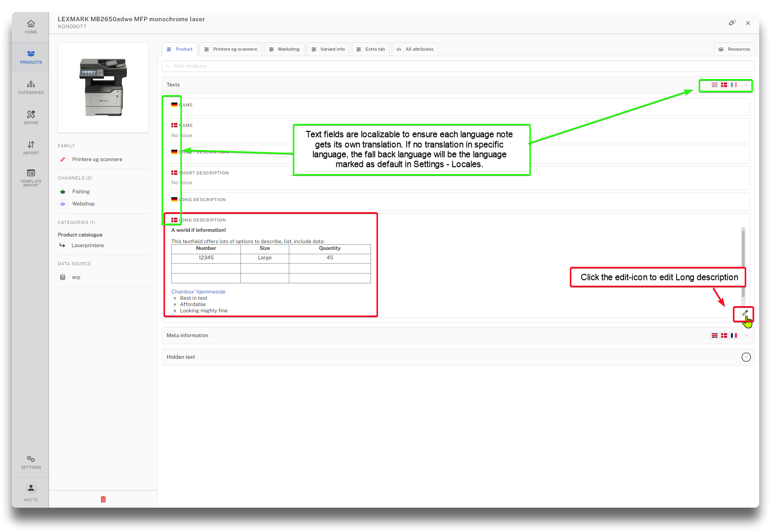Toggle Danish flag in Texts section
The height and width of the screenshot is (532, 771).
724,85
